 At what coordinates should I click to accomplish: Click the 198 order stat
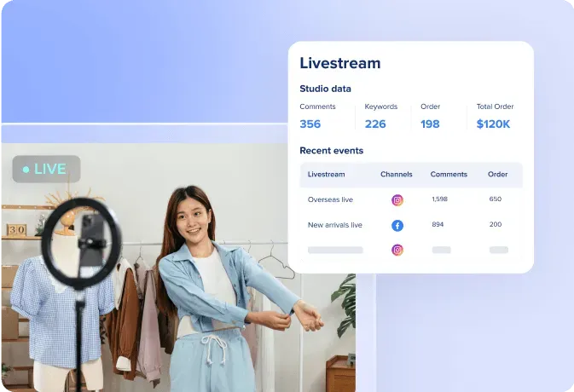tap(430, 124)
